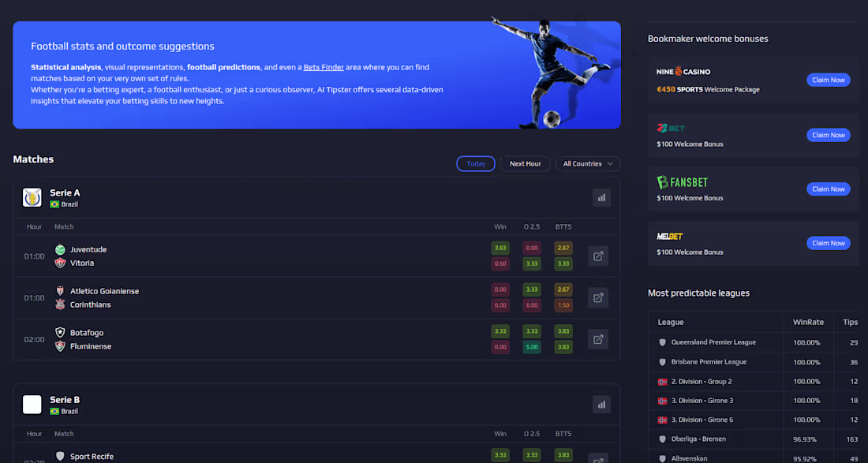Click the Tips column header
Screen dimensions: 868x463
(x=850, y=322)
